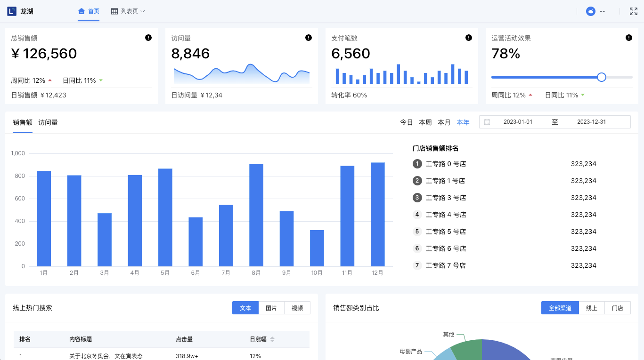Image resolution: width=644 pixels, height=360 pixels.
Task: Click info icon on 支付笔数 card
Action: tap(469, 38)
